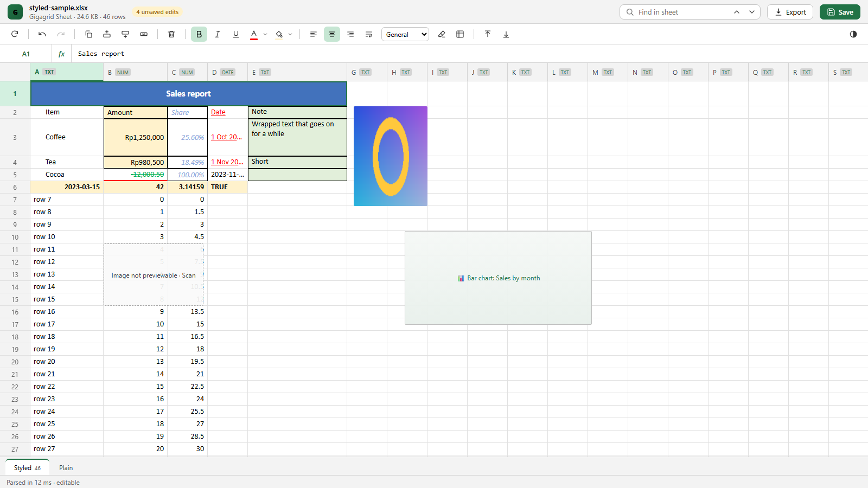This screenshot has width=868, height=488.
Task: Select the yellow ring gradient image
Action: pos(391,156)
